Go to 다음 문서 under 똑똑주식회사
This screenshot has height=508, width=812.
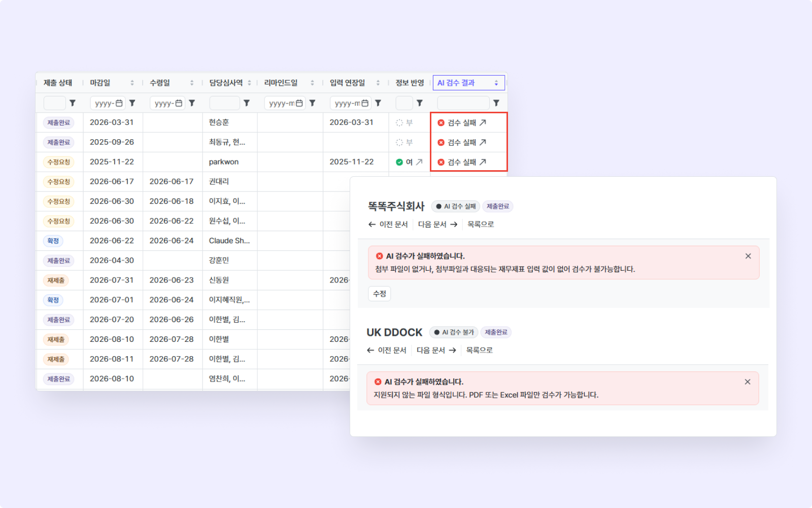point(437,224)
